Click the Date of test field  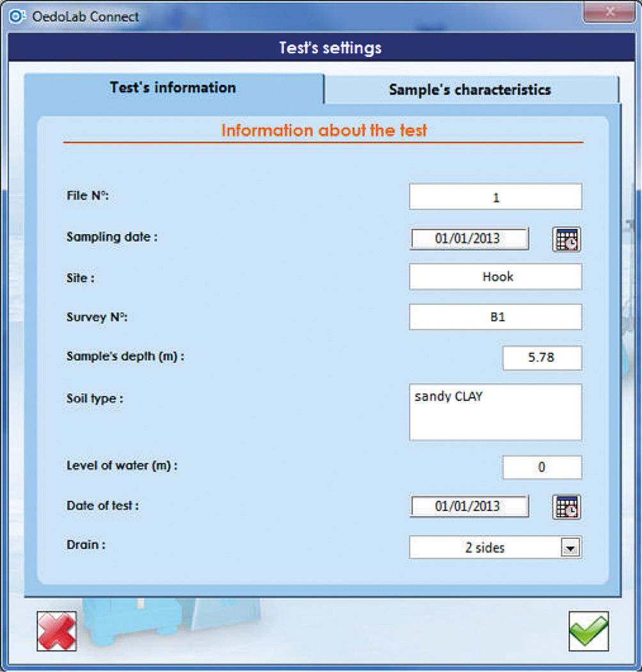tap(469, 506)
